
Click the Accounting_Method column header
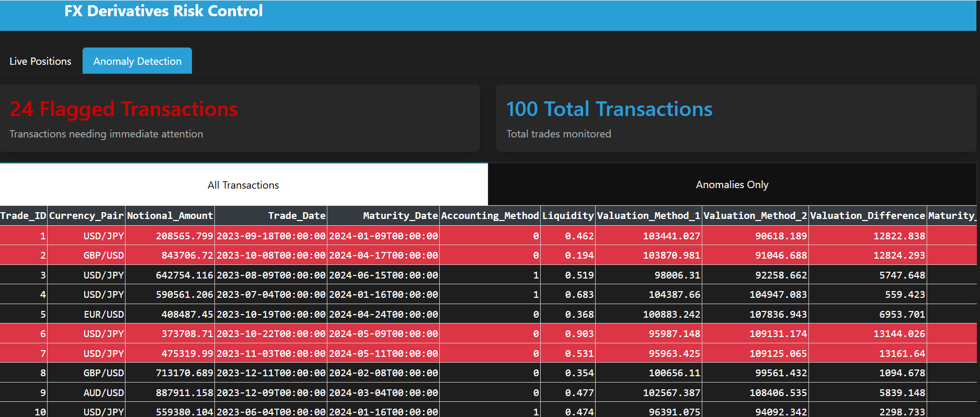pos(490,215)
